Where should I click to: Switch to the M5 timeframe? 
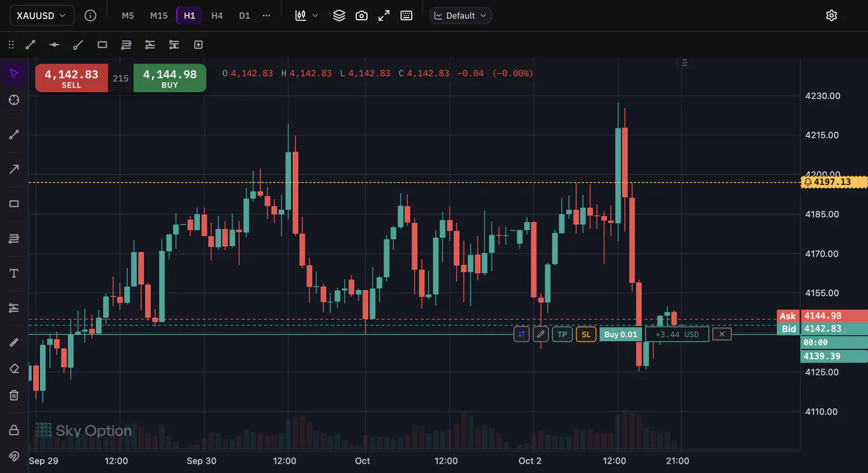tap(127, 15)
